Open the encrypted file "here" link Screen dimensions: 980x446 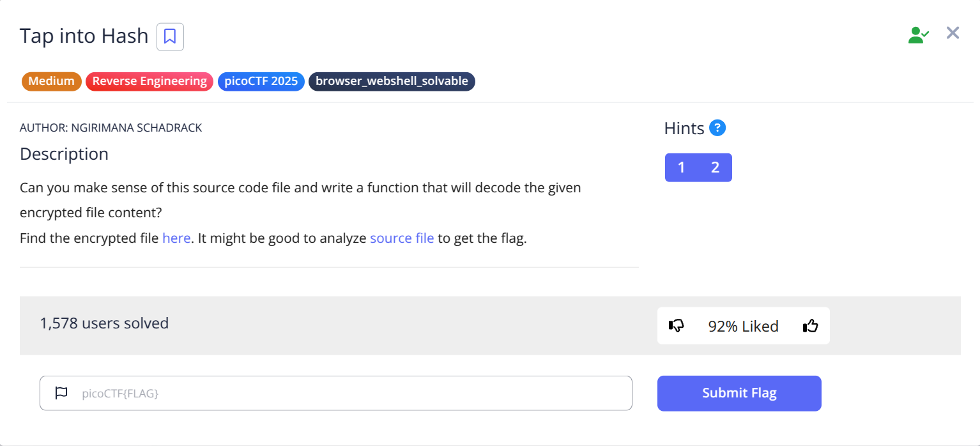176,238
